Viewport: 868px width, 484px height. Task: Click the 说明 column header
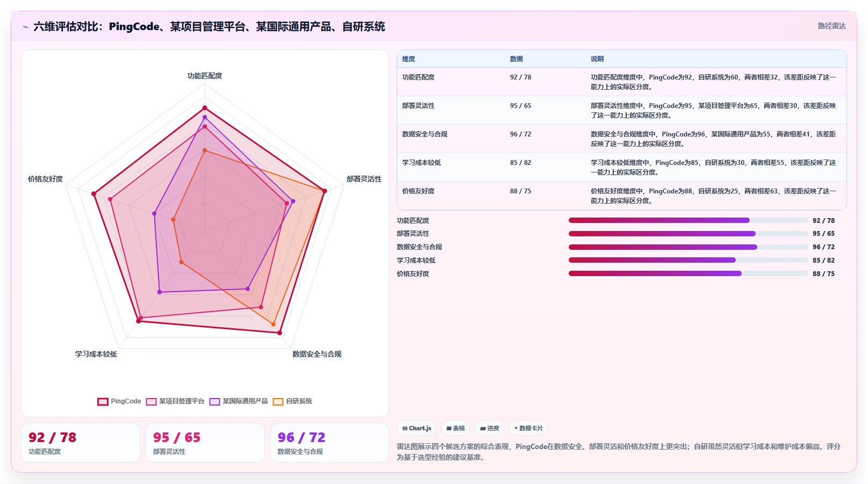pyautogui.click(x=597, y=59)
